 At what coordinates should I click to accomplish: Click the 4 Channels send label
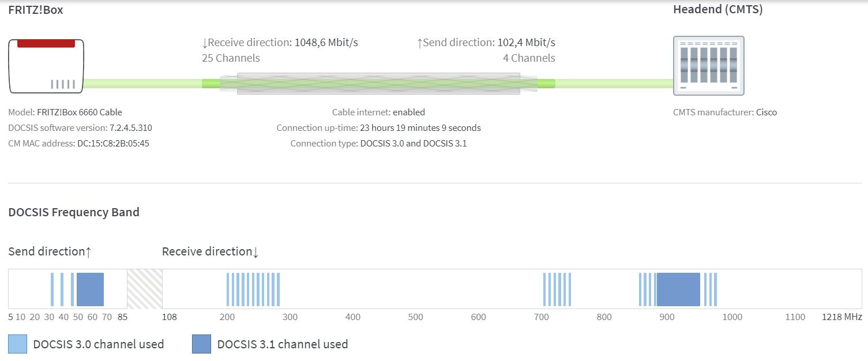(529, 58)
